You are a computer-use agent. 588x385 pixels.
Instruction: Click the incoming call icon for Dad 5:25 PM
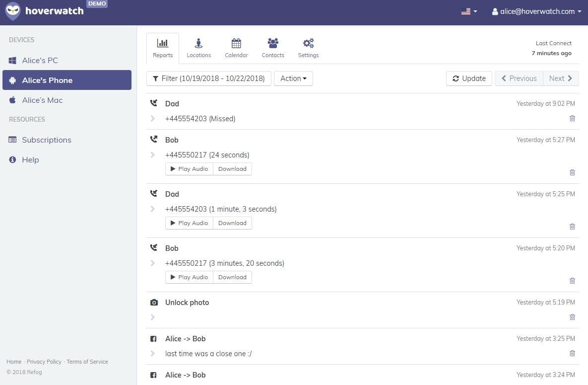pos(154,193)
